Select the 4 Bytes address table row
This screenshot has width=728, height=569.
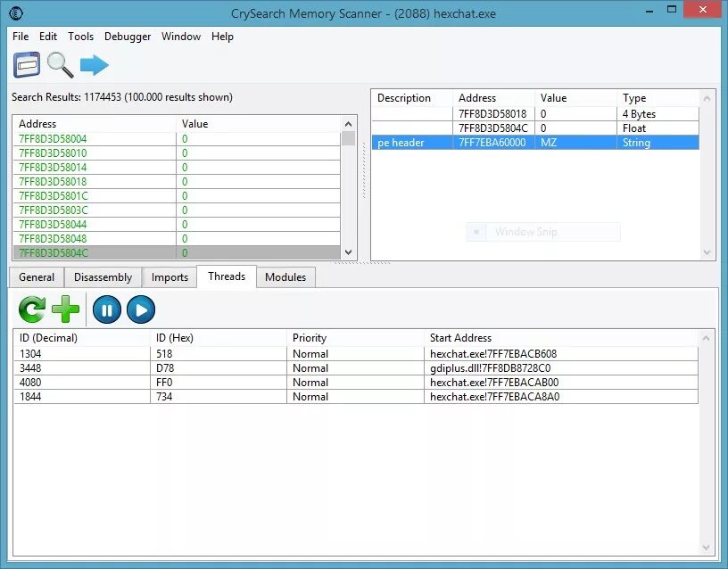point(535,113)
